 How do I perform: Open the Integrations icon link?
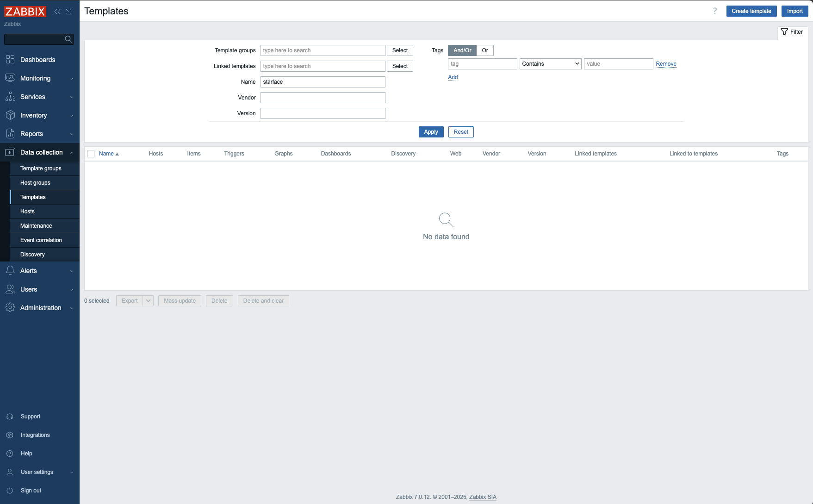coord(10,435)
